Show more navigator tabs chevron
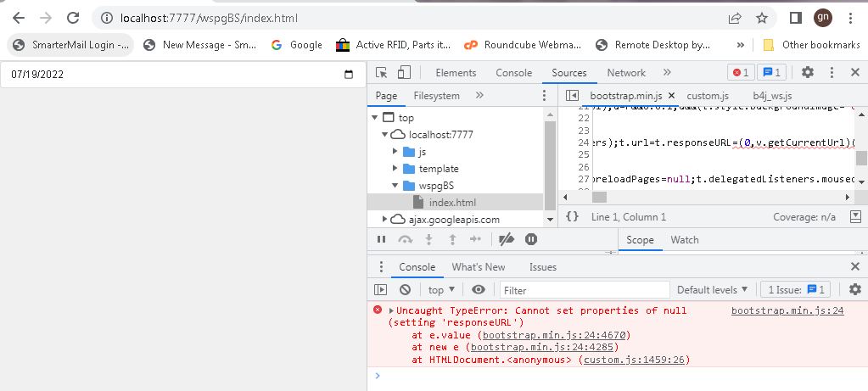This screenshot has width=868, height=391. (x=479, y=96)
